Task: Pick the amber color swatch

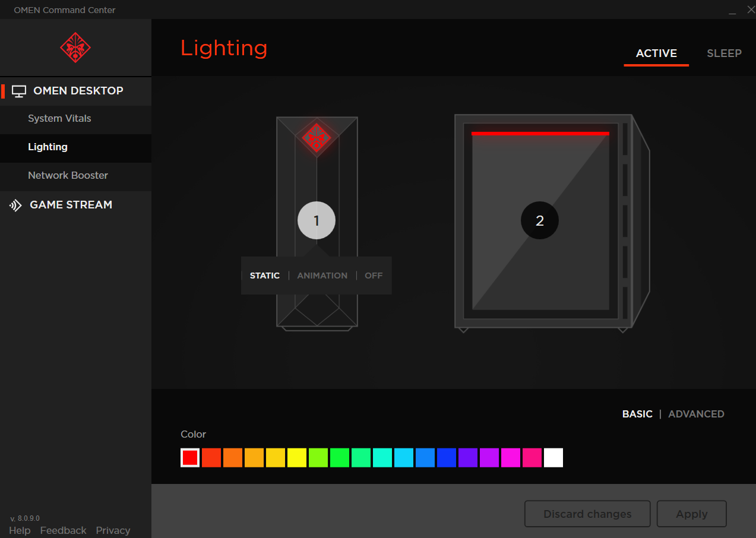Action: [x=254, y=458]
